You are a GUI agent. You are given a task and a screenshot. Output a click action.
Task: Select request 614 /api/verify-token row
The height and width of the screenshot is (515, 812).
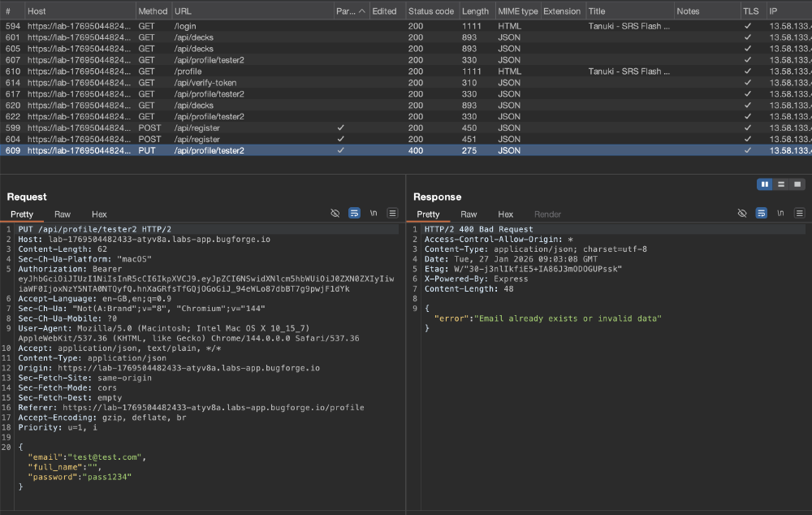(406, 83)
